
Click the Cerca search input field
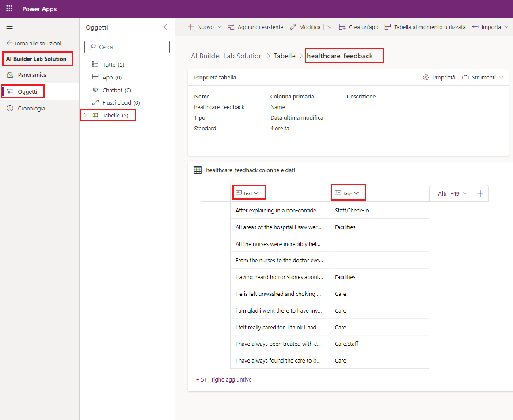coord(127,47)
